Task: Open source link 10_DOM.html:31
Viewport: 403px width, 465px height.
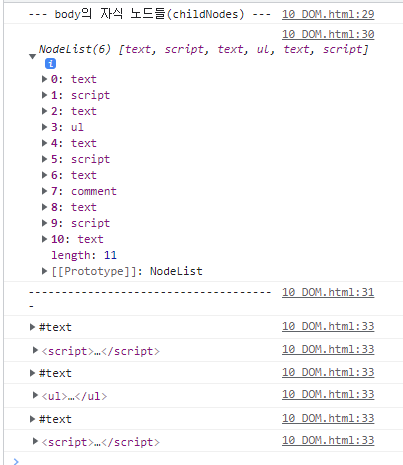Action: 328,292
